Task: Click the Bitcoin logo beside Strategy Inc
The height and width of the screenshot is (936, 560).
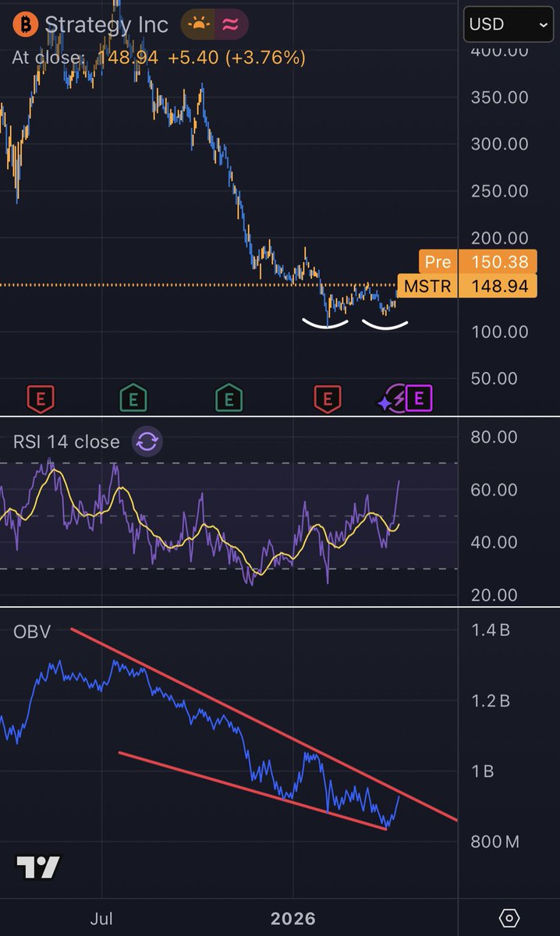Action: tap(26, 25)
